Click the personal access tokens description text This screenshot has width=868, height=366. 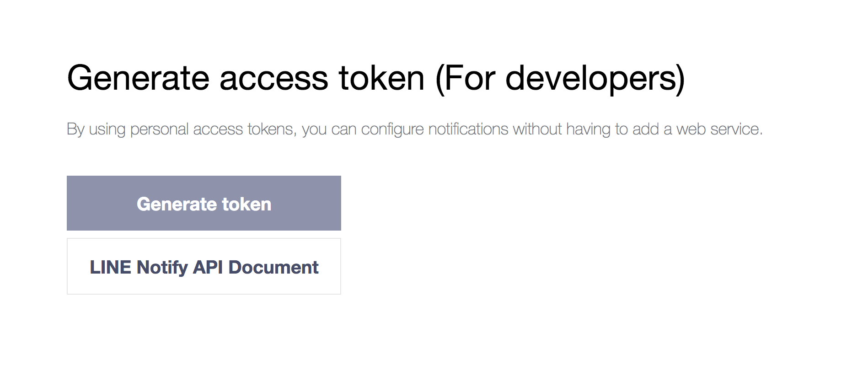[415, 129]
